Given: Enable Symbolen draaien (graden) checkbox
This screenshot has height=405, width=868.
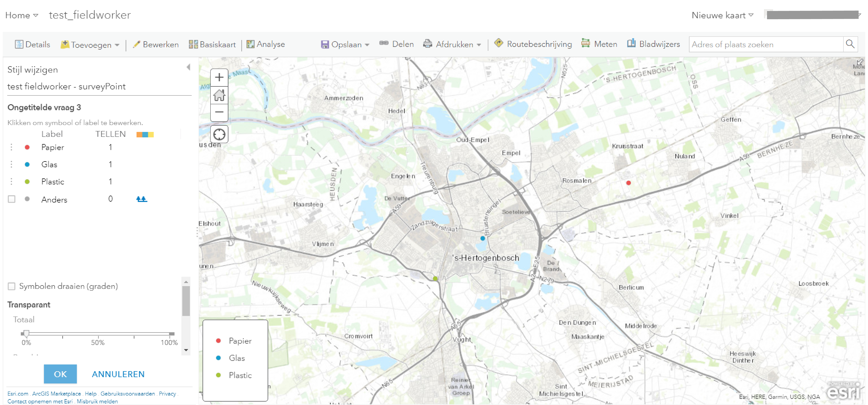Looking at the screenshot, I should click(x=11, y=286).
